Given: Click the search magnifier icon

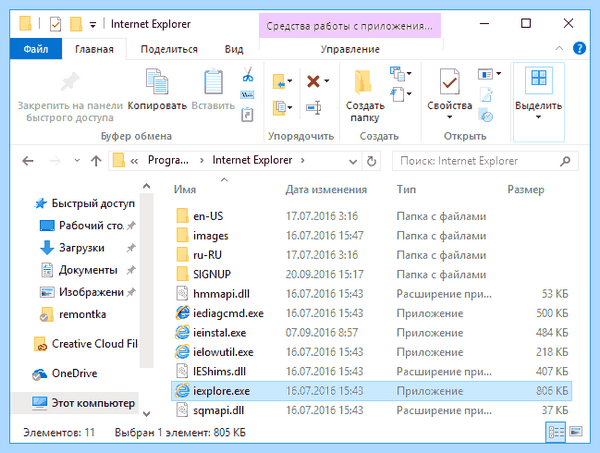Looking at the screenshot, I should [x=565, y=161].
